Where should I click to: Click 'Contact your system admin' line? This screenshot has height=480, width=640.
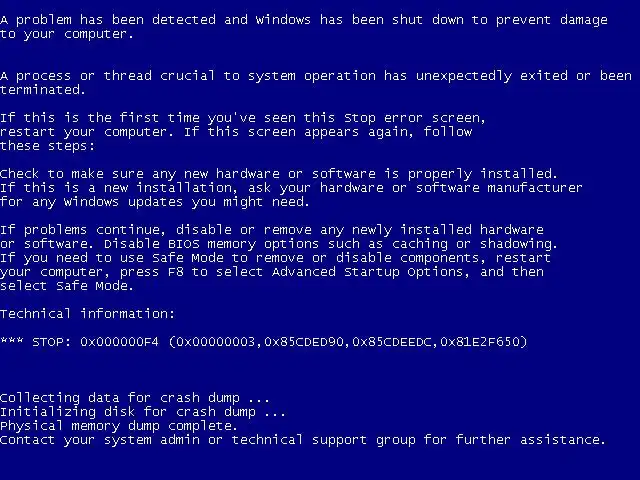coord(302,440)
